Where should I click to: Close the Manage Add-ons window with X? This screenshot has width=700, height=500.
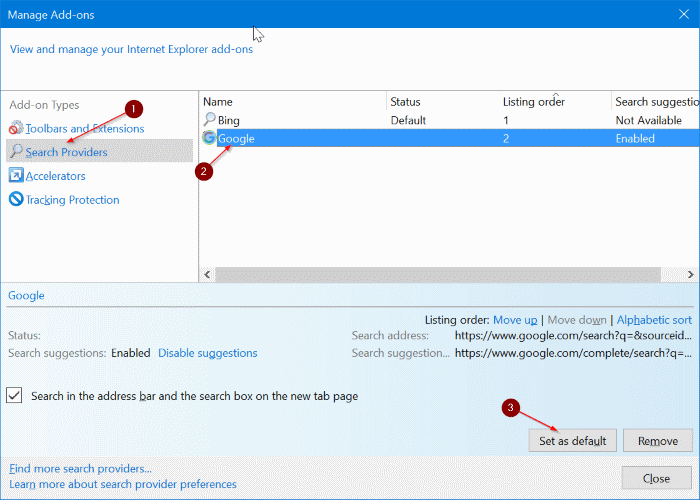point(683,14)
